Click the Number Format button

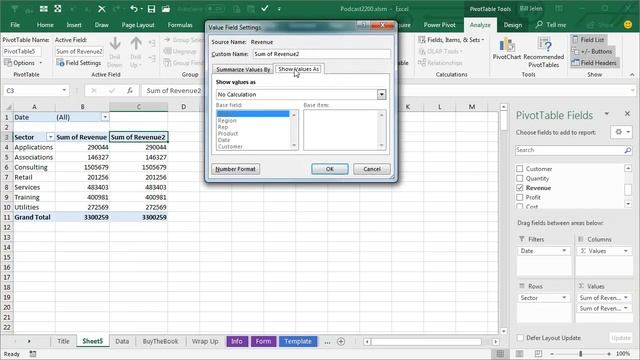coord(236,169)
